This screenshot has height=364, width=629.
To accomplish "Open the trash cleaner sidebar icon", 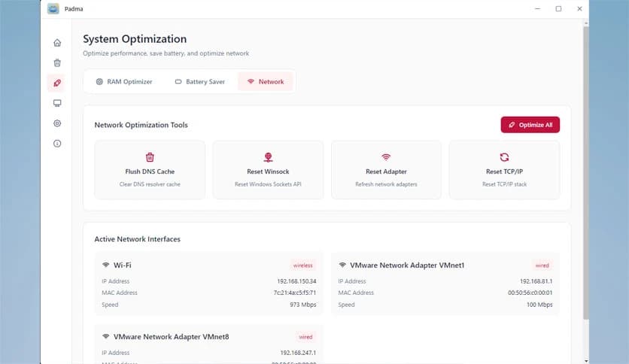I will pos(57,63).
